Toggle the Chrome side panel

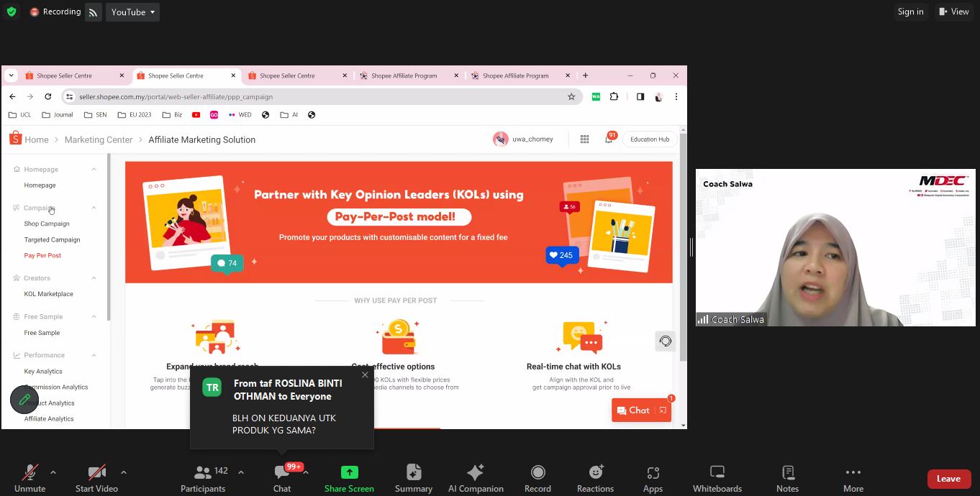tap(640, 96)
